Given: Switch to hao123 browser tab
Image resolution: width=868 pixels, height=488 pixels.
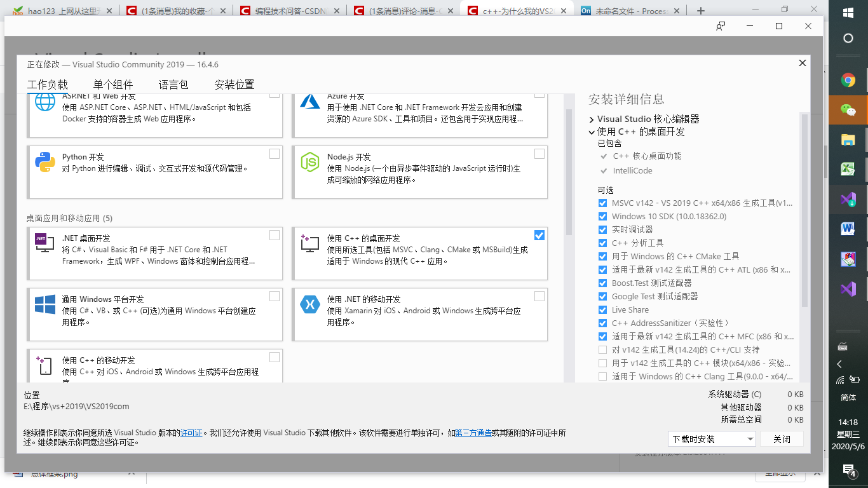Looking at the screenshot, I should (62, 11).
